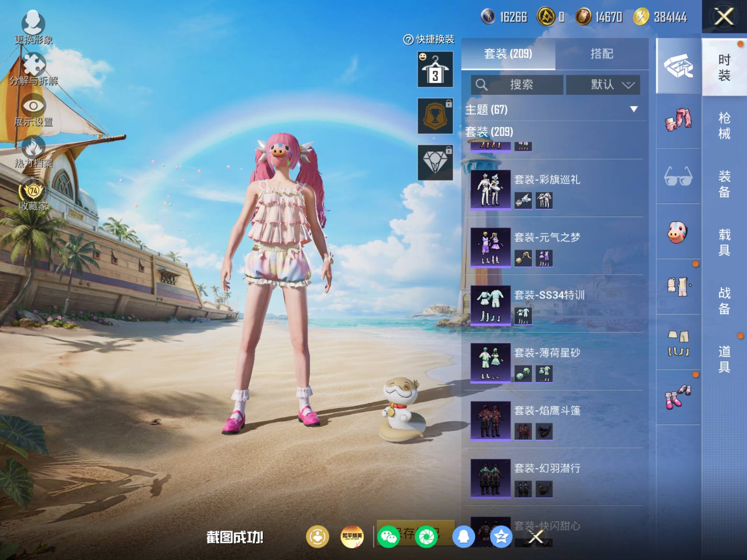Viewport: 747px width, 560px height.
Task: Share to QQ Zone star icon
Action: pos(501,537)
